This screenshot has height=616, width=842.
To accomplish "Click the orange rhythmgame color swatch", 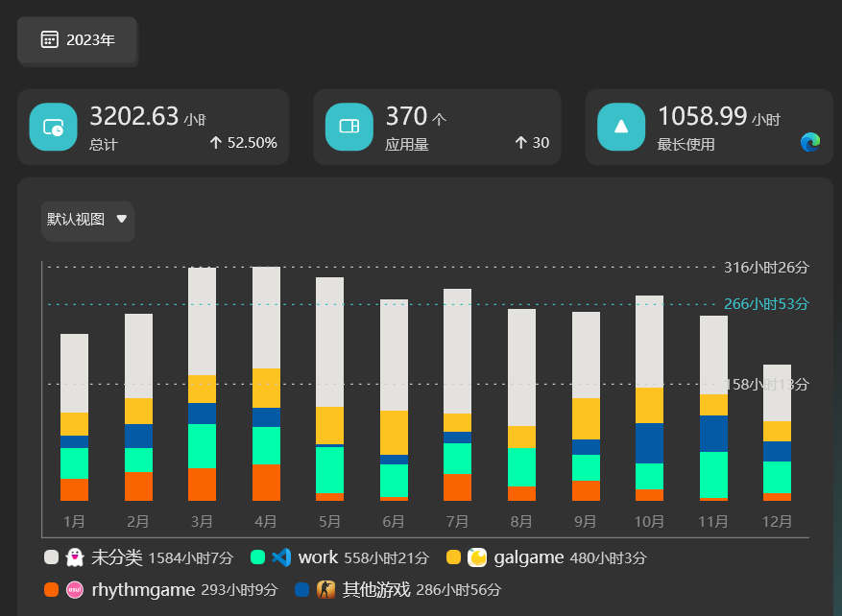I will click(x=51, y=589).
